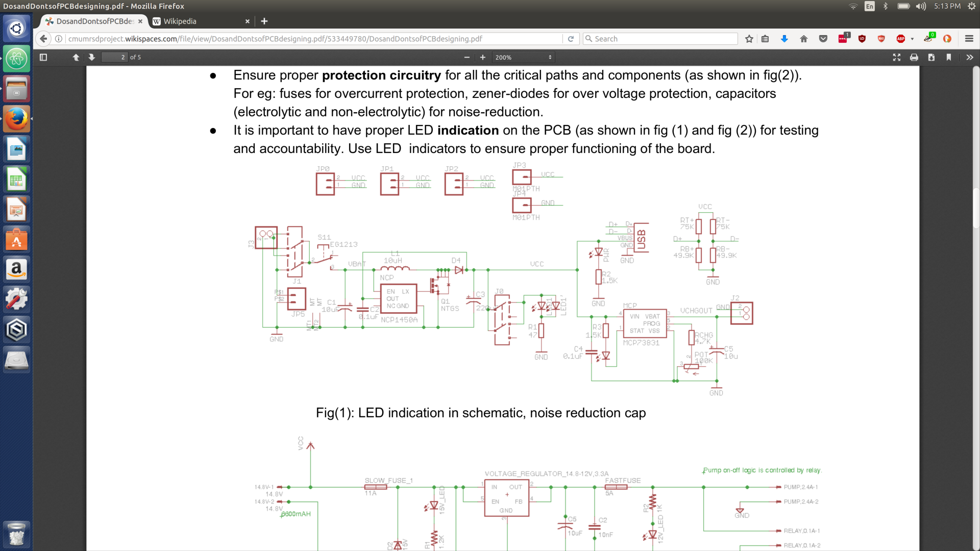This screenshot has width=980, height=551.
Task: Open a new browser tab
Action: [264, 21]
